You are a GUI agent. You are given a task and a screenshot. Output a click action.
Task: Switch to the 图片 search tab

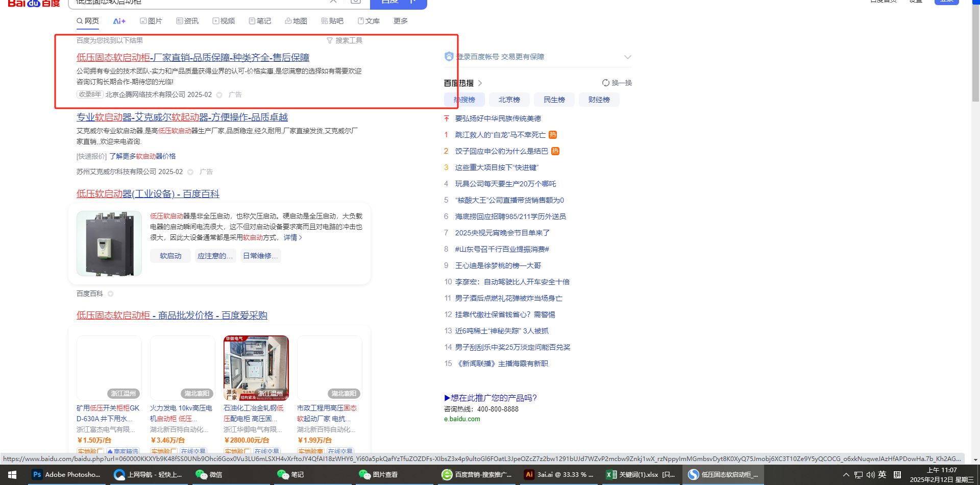click(151, 21)
